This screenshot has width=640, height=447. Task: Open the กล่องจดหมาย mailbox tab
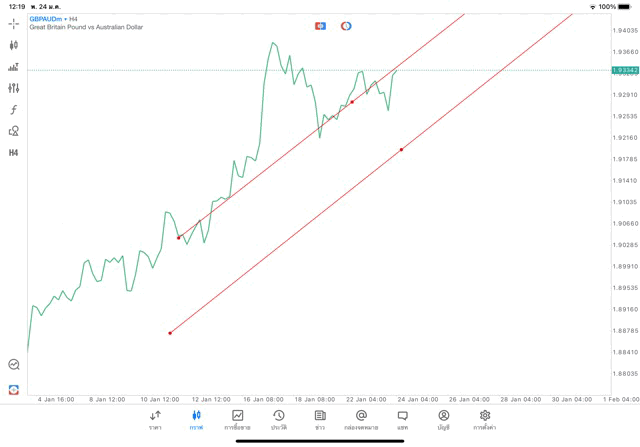(x=361, y=420)
